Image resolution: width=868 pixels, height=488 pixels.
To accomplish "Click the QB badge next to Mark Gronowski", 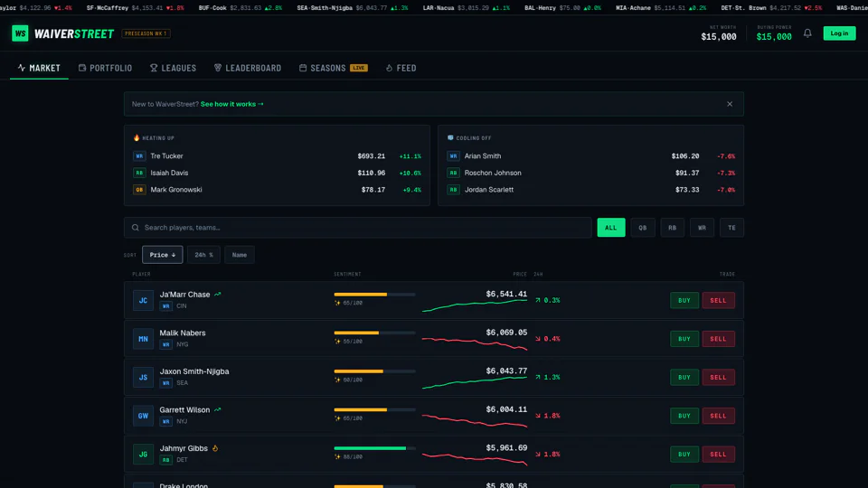I will [139, 190].
